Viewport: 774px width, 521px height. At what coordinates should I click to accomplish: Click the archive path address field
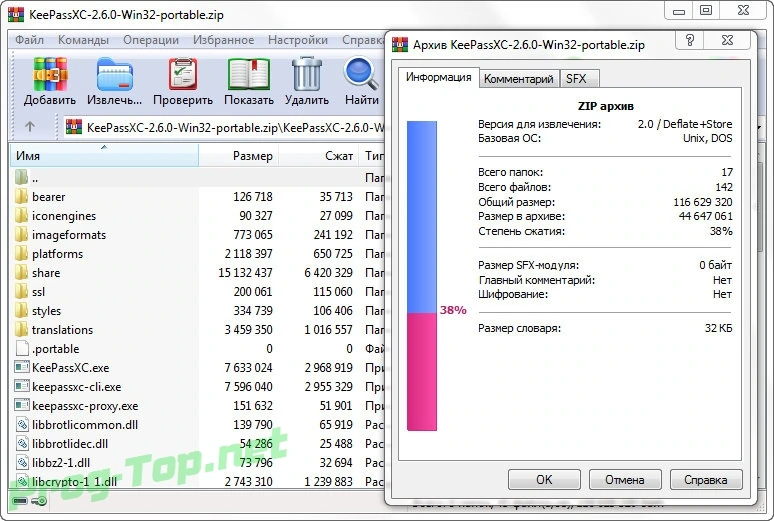pyautogui.click(x=225, y=127)
